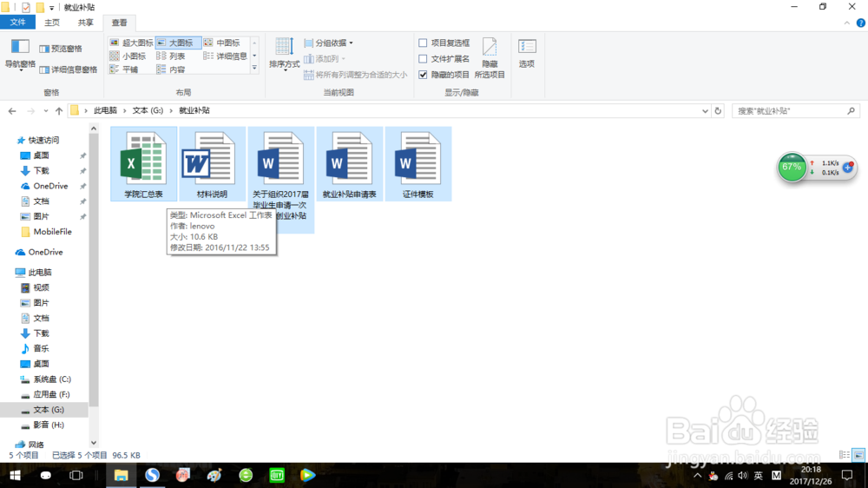868x488 pixels.
Task: Select the 学院汇总表 Excel file
Action: [x=143, y=164]
